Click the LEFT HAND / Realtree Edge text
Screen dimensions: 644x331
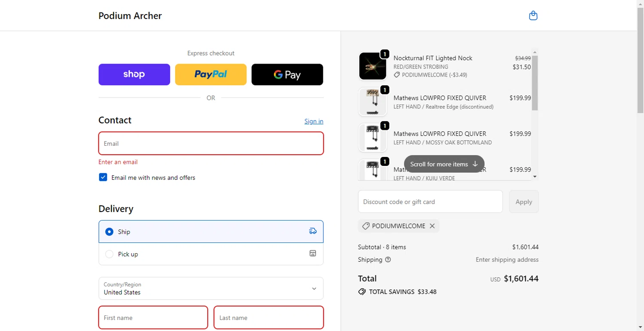(x=444, y=107)
